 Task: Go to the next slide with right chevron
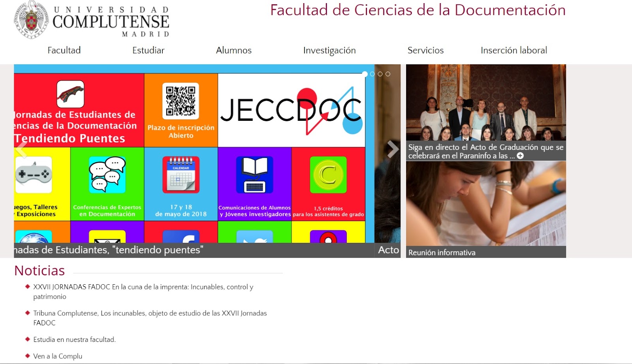393,150
